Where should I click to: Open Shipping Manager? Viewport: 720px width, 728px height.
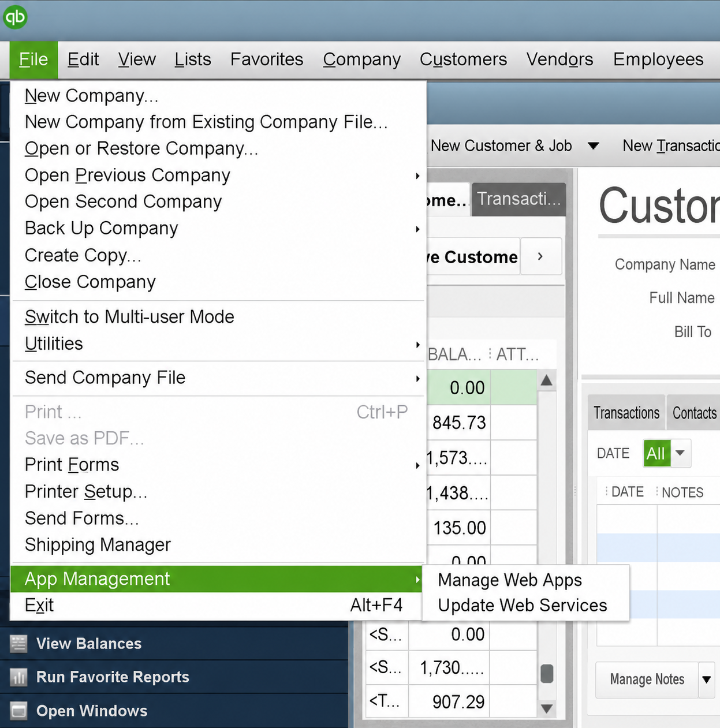218,545
